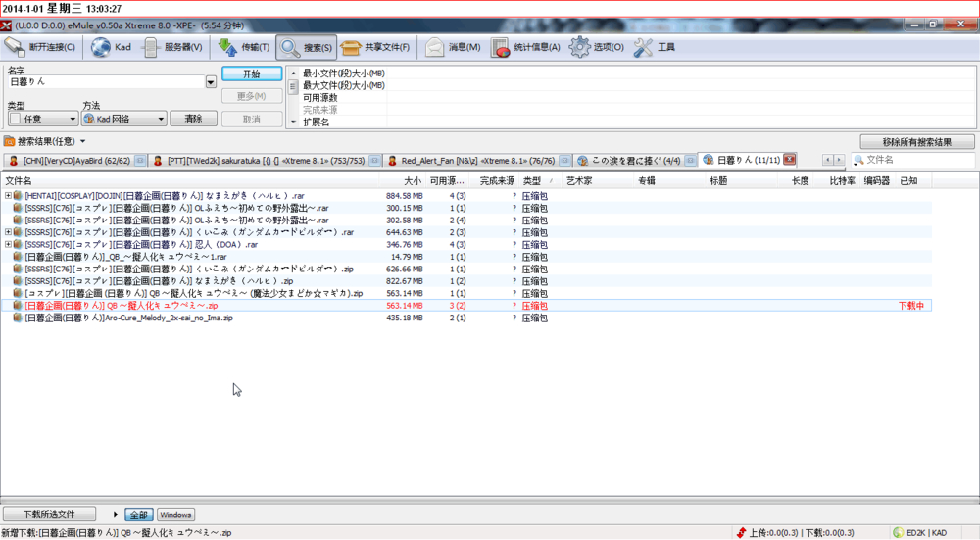
Task: Sort by the 类型 column header
Action: (540, 180)
